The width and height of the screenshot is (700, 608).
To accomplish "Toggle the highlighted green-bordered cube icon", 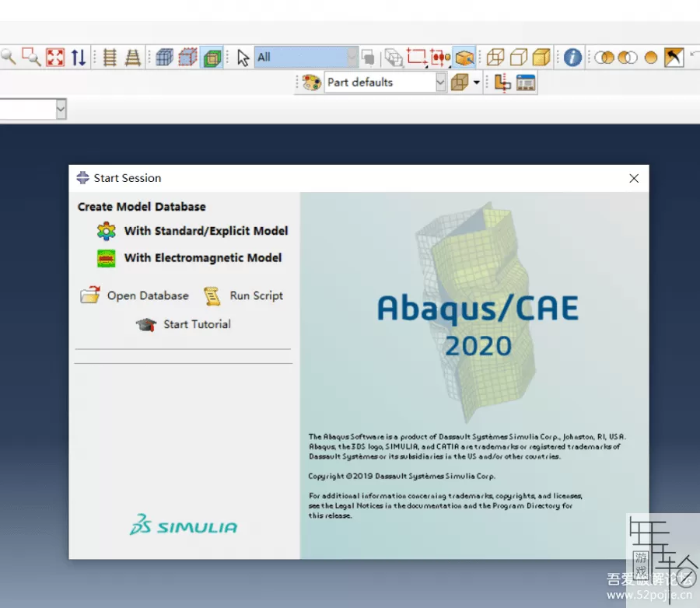I will point(212,58).
